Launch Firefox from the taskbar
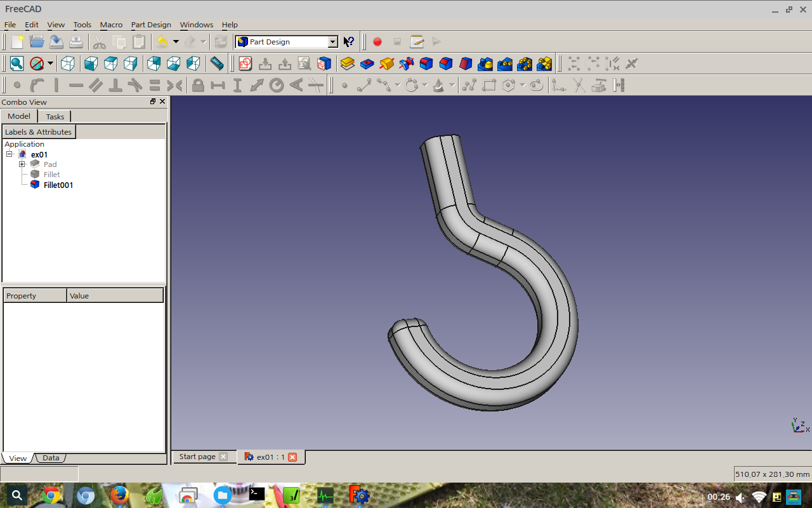812x508 pixels. (x=119, y=495)
